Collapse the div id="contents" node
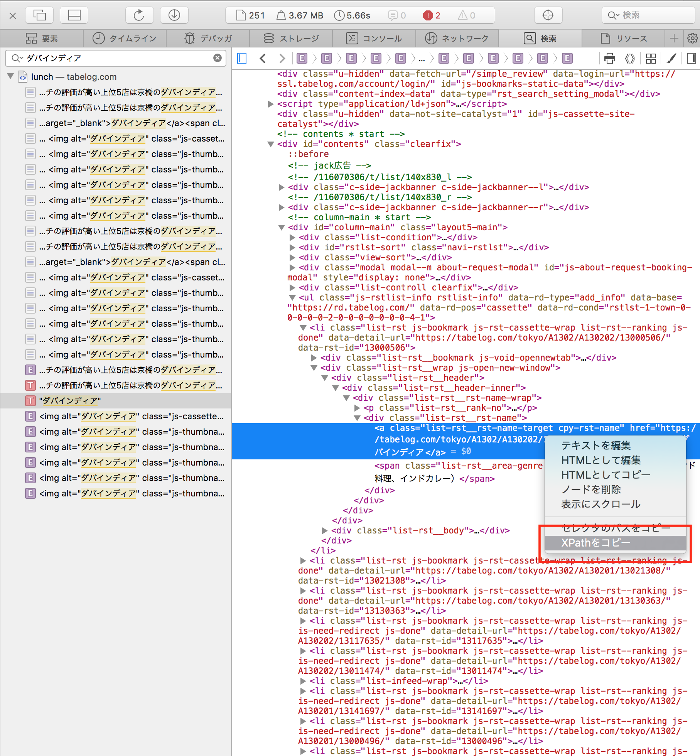Viewport: 700px width, 756px height. pyautogui.click(x=271, y=144)
